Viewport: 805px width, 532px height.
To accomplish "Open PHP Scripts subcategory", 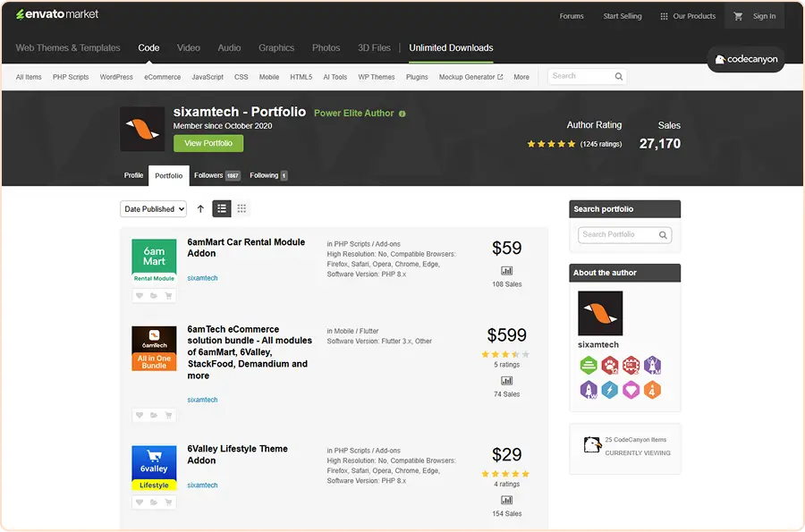I will [x=71, y=77].
